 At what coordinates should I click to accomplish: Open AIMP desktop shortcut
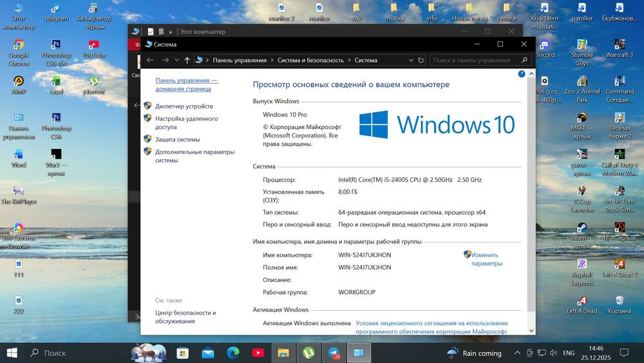(x=19, y=85)
